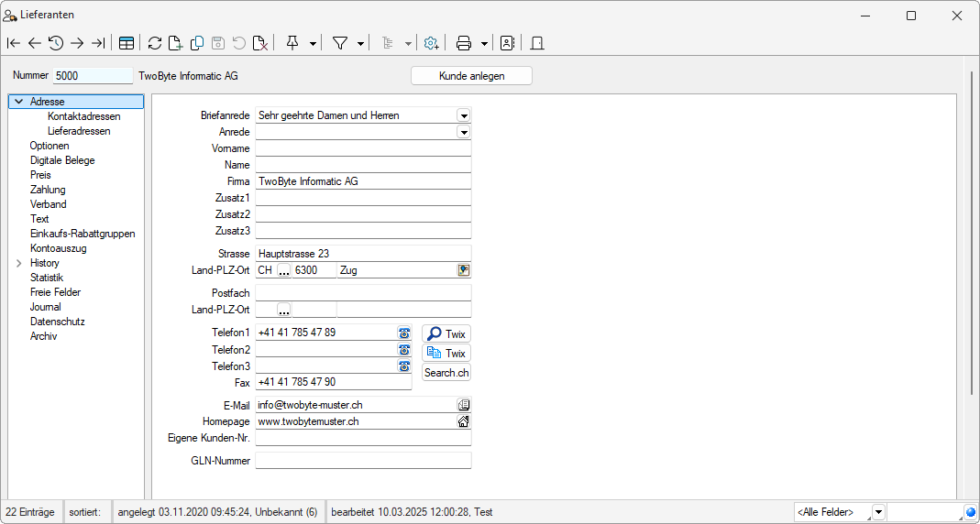Click the Kunde anlegen button

pyautogui.click(x=471, y=75)
